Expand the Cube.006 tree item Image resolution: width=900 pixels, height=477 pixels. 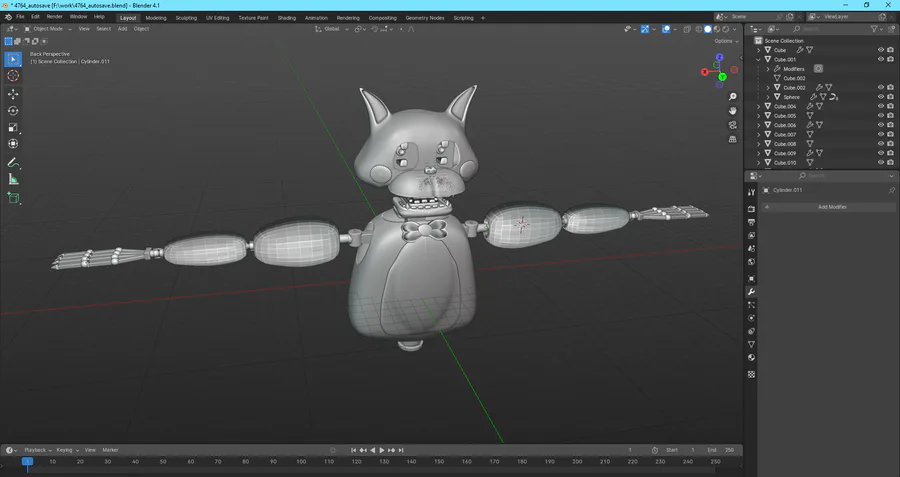pos(759,125)
